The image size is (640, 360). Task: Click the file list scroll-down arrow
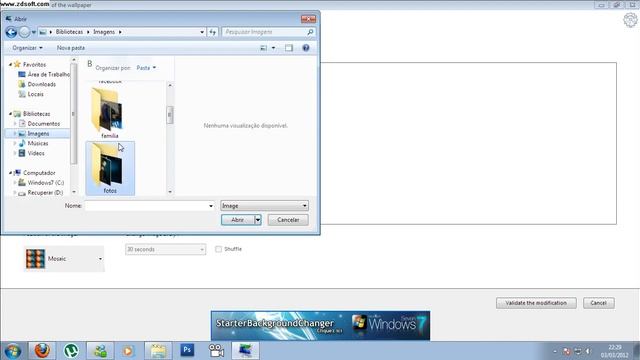pos(170,192)
